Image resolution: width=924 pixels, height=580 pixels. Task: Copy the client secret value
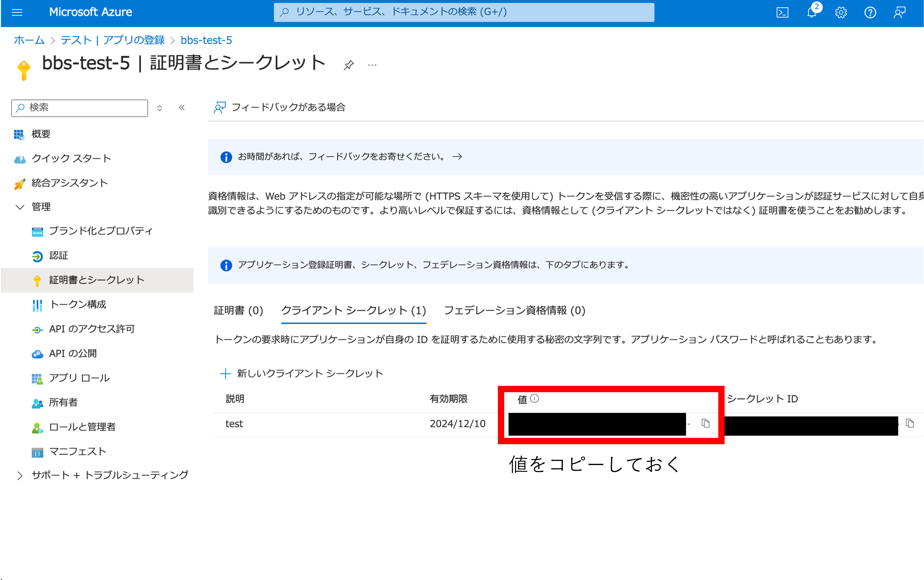tap(705, 423)
